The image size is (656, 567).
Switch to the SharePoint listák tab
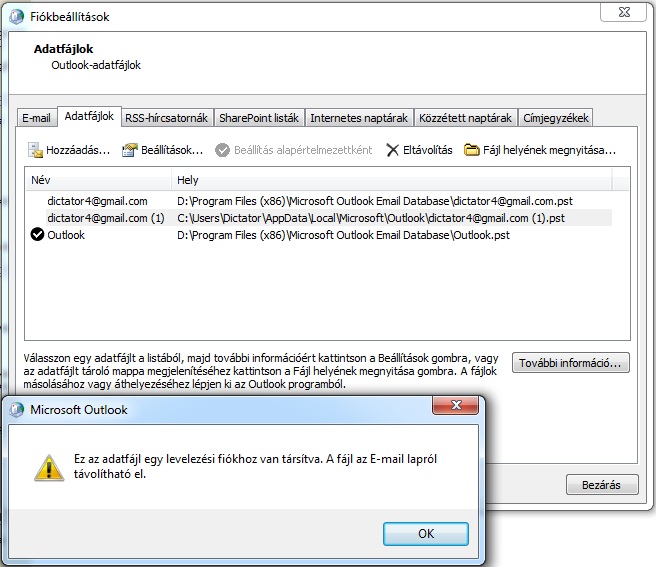coord(259,118)
